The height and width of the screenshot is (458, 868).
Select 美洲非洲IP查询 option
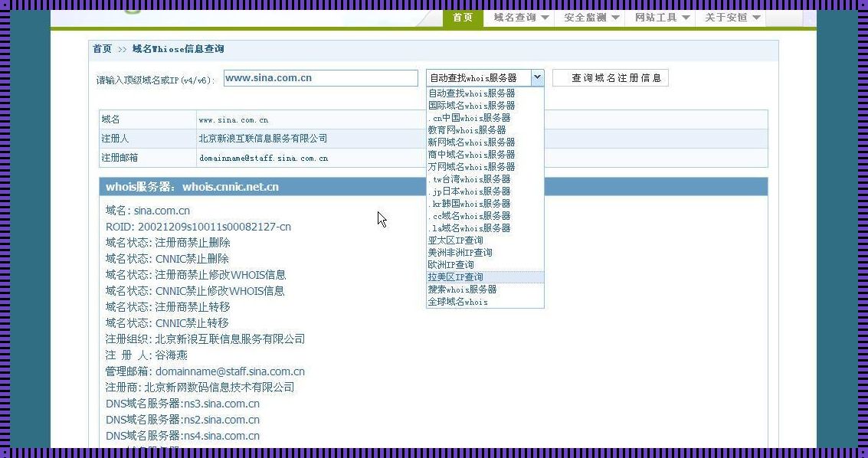[485, 252]
